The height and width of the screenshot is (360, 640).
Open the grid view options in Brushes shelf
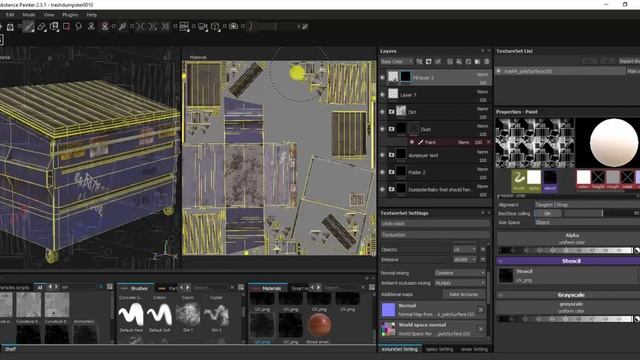pos(241,287)
